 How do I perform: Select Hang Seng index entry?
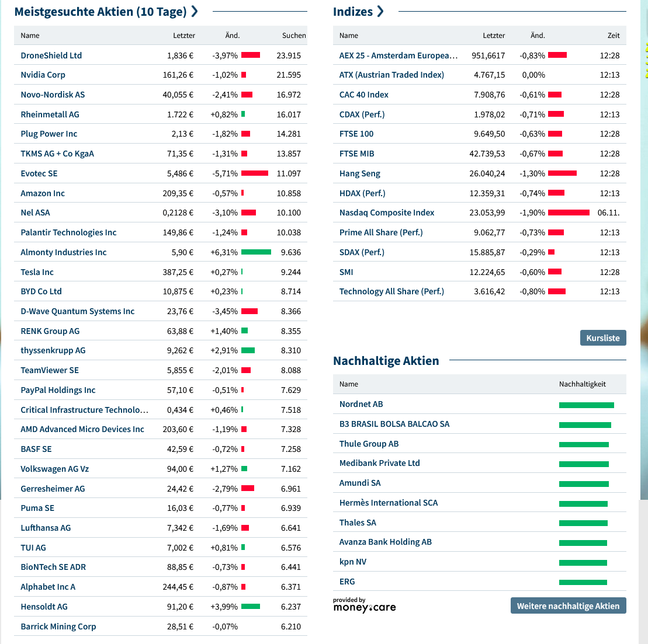[359, 173]
